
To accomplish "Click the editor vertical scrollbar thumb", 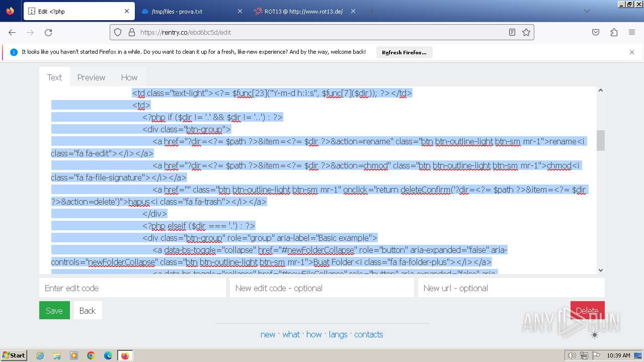I will (x=600, y=140).
